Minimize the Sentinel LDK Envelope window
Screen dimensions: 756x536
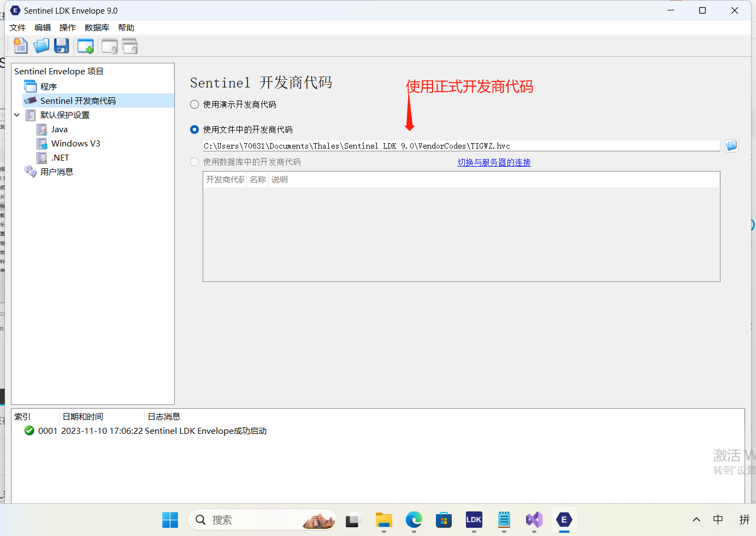[x=671, y=10]
